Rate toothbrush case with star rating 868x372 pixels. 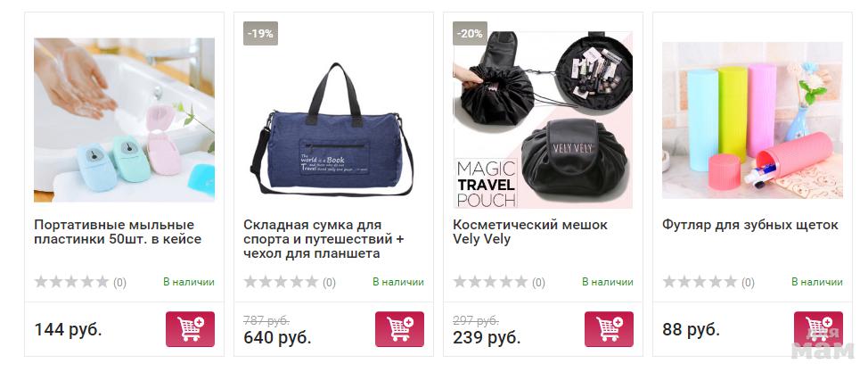tap(700, 282)
